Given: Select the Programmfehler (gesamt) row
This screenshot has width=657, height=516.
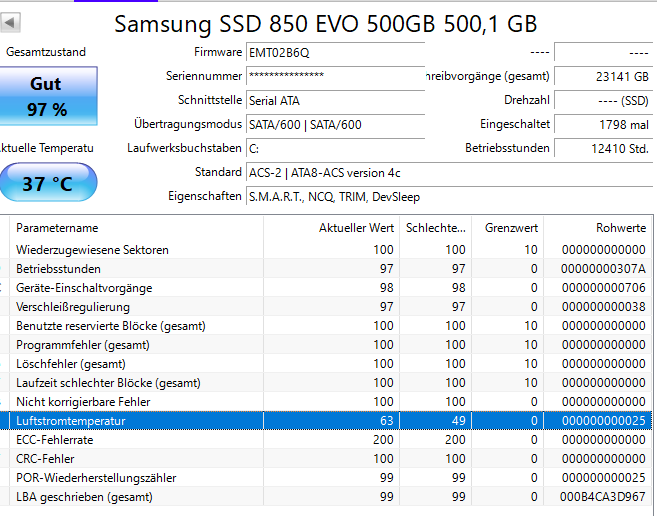Looking at the screenshot, I should (326, 345).
